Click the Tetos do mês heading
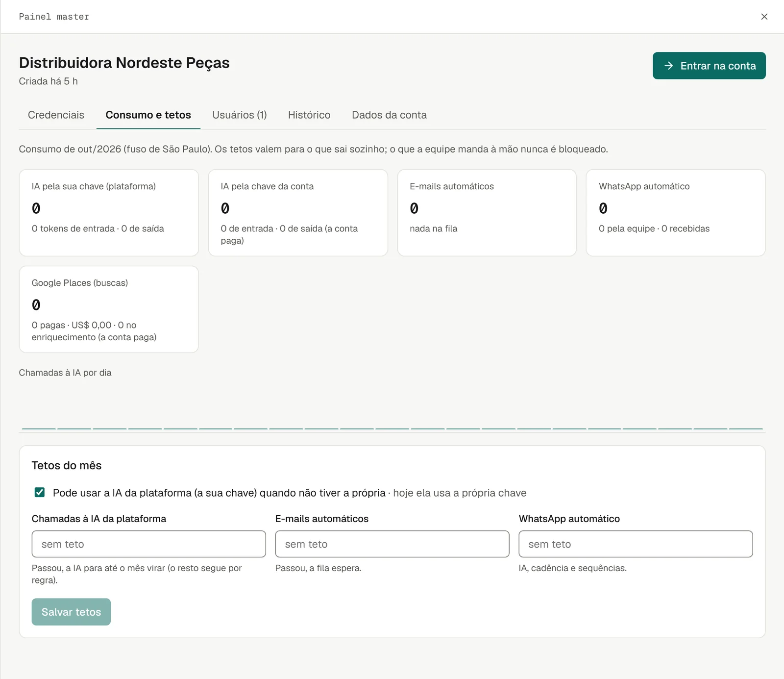Screen dimensions: 784x679 [67, 465]
